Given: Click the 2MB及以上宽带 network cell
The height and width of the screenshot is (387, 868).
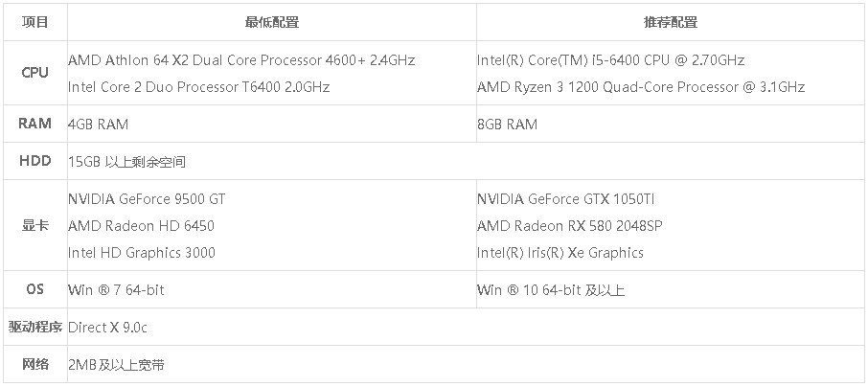Looking at the screenshot, I should click(116, 365).
